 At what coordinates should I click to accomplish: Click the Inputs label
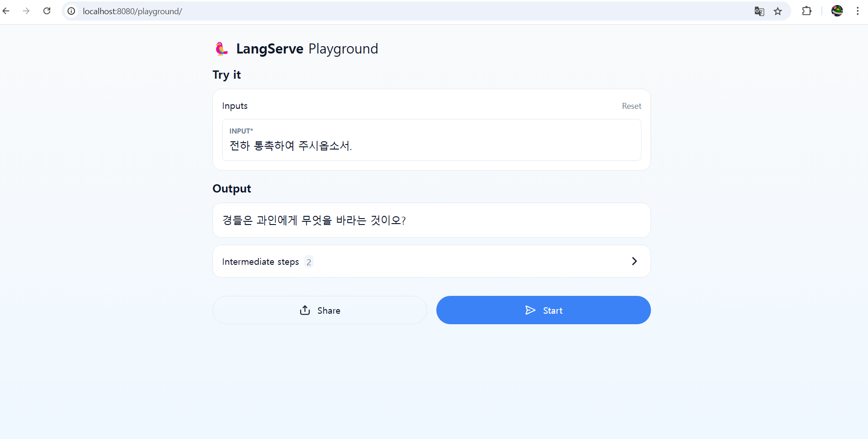[x=235, y=106]
